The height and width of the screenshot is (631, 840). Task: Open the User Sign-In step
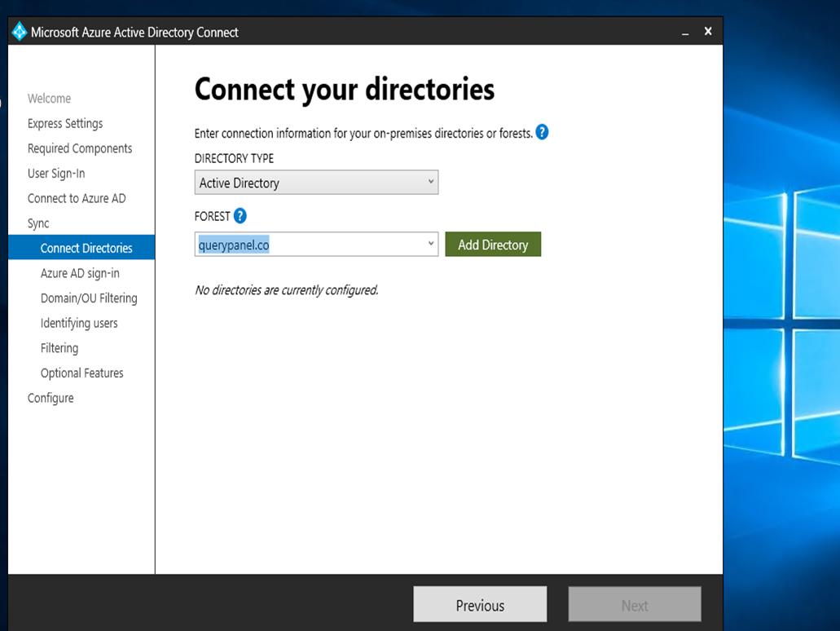(x=56, y=174)
